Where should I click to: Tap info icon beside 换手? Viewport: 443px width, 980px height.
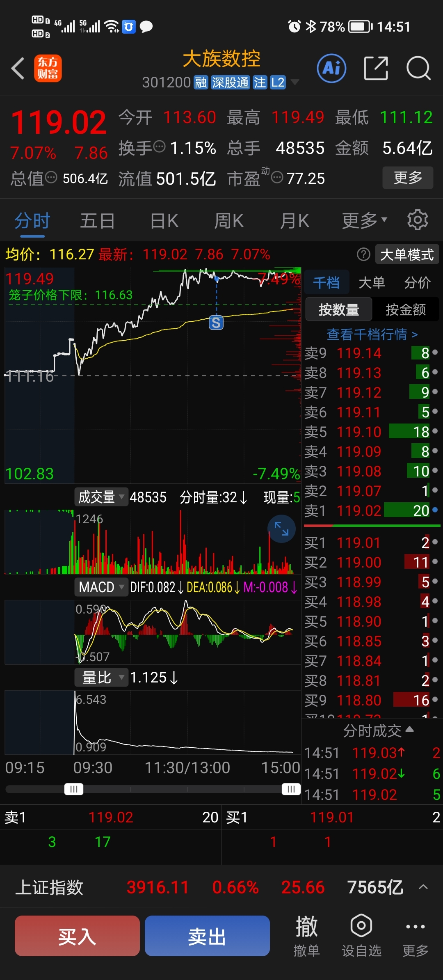pos(159,146)
